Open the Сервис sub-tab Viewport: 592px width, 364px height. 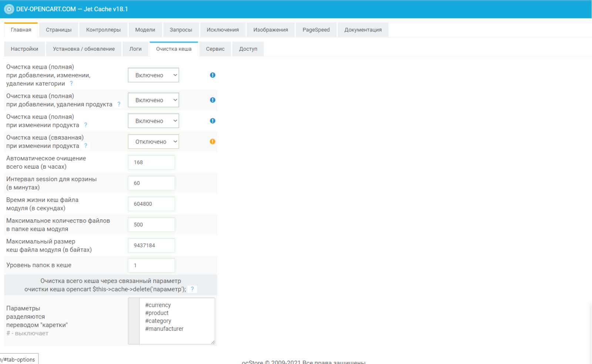point(215,49)
